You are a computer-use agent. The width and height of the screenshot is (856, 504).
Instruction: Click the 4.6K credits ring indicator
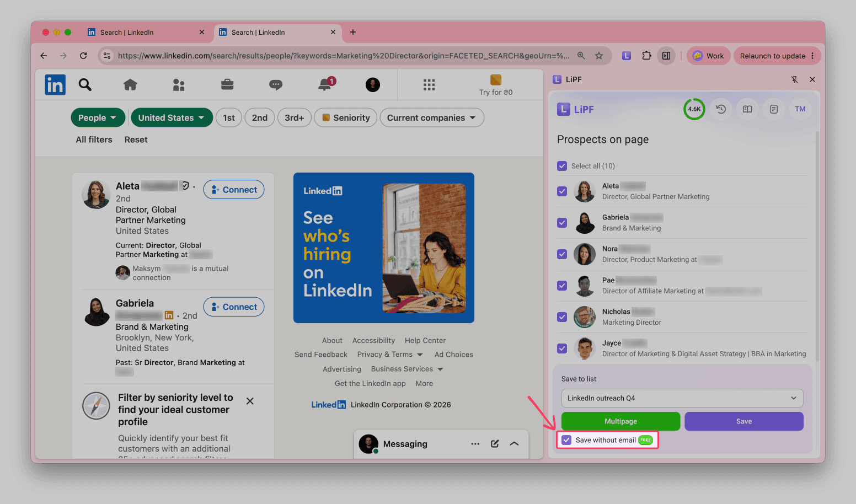tap(694, 109)
